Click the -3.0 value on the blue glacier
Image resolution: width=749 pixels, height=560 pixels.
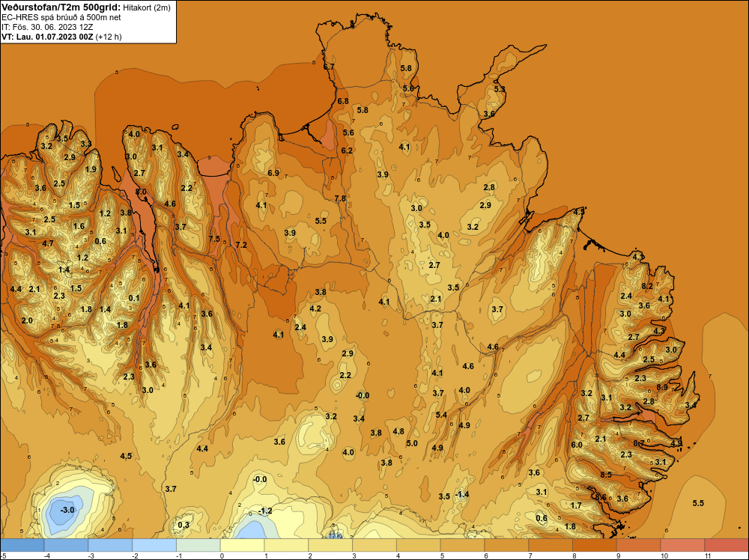[x=67, y=510]
